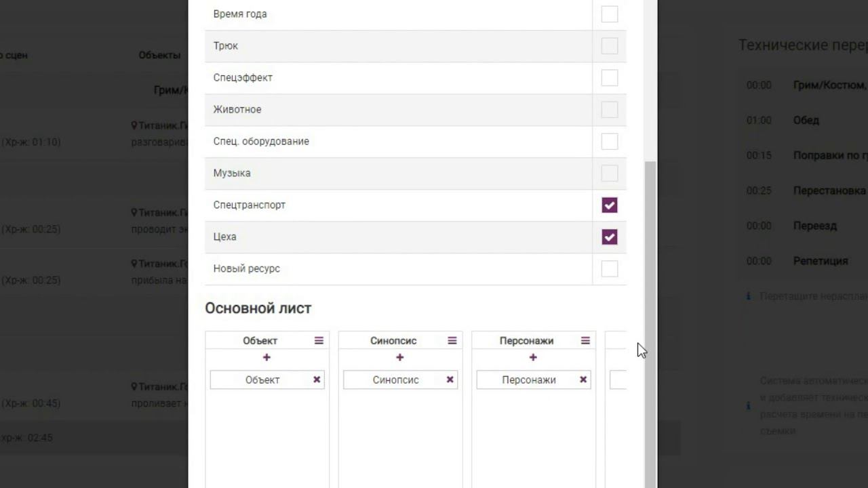Remove the Синопсис tag with its x
This screenshot has height=488, width=868.
(450, 380)
